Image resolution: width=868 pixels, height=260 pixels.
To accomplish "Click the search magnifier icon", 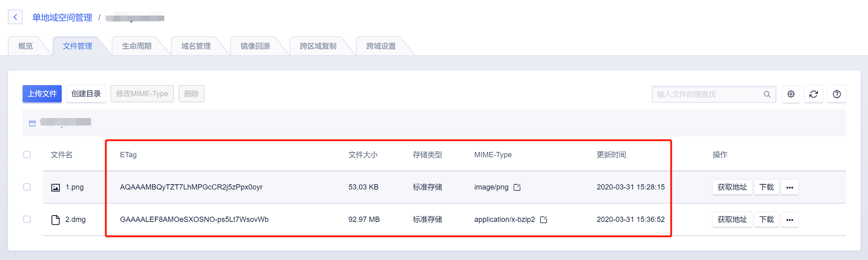I will point(767,94).
